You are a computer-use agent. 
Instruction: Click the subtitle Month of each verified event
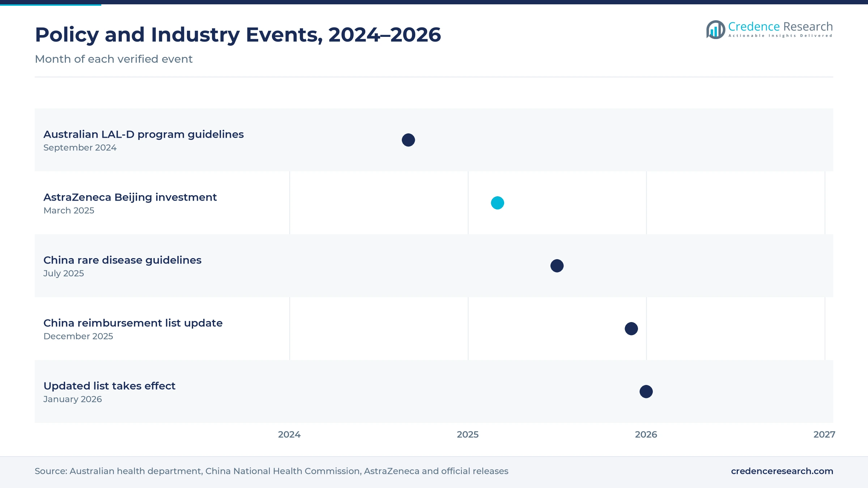pyautogui.click(x=114, y=59)
